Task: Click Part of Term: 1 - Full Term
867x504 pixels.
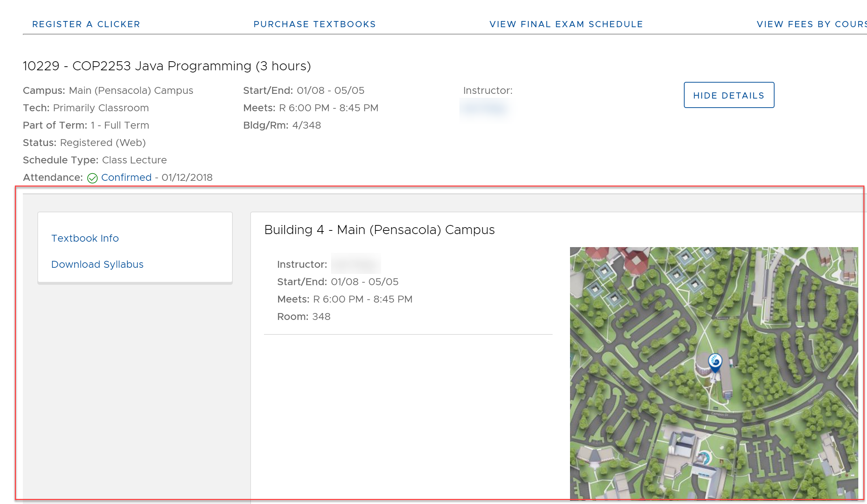Action: pyautogui.click(x=86, y=125)
